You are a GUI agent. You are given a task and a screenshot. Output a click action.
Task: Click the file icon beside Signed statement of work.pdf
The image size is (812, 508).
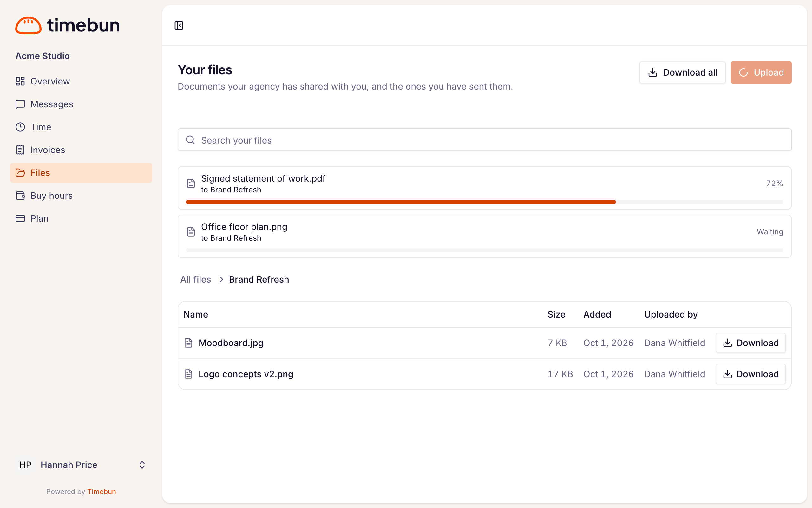[191, 184]
